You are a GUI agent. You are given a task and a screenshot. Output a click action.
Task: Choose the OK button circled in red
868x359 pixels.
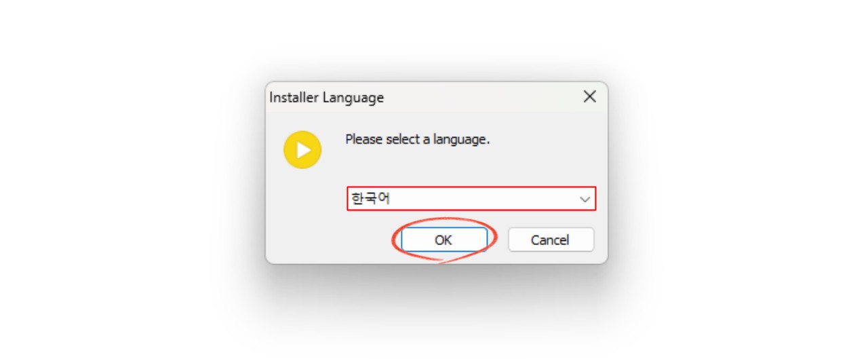point(443,240)
